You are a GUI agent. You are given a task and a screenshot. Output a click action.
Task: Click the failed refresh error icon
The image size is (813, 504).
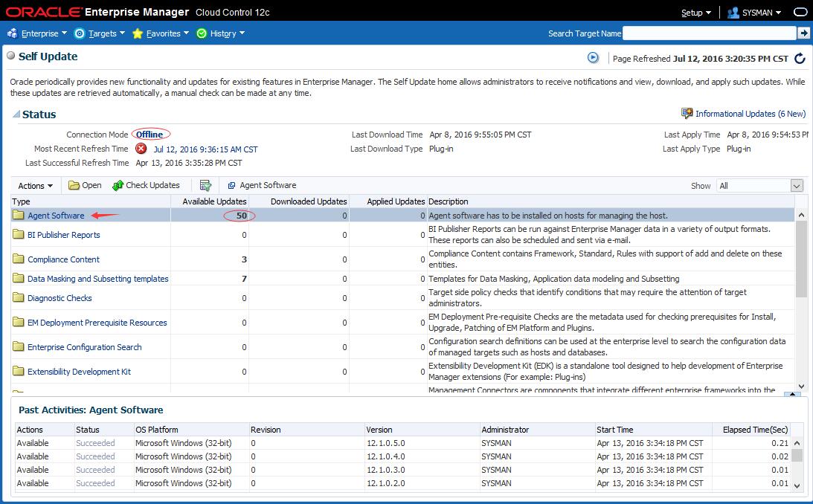point(141,149)
